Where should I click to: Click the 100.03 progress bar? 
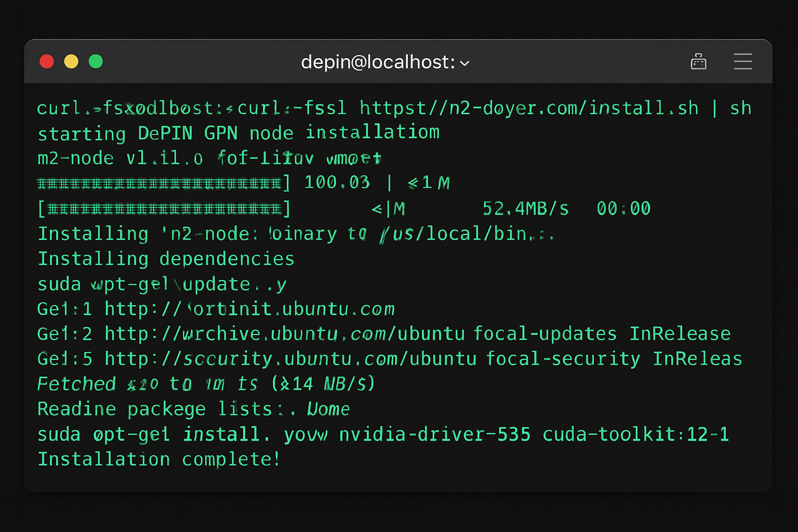coord(338,182)
